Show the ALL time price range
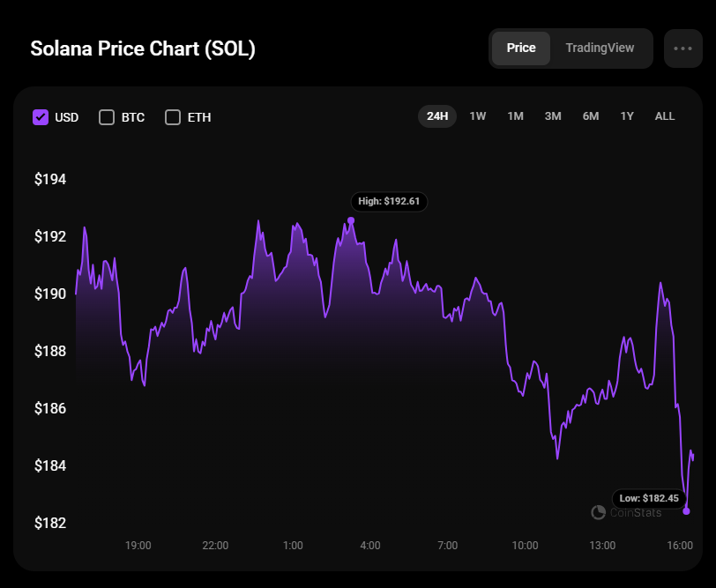Image resolution: width=716 pixels, height=588 pixels. 665,116
